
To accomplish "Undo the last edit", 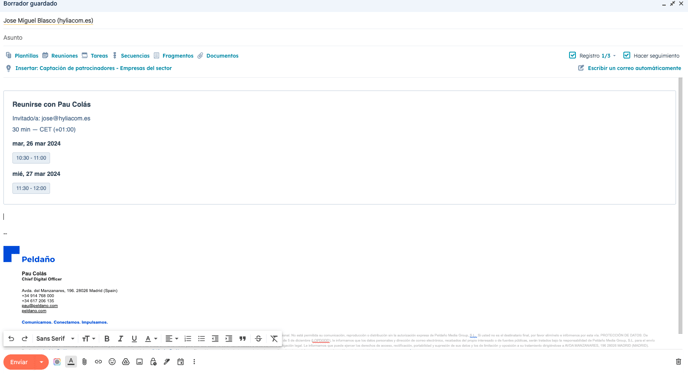I will (11, 338).
